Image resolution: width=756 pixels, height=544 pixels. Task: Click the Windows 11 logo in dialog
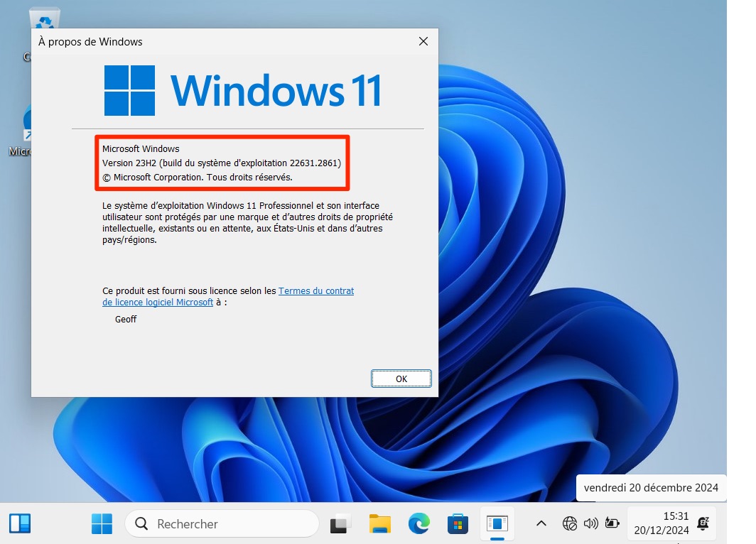[x=243, y=91]
